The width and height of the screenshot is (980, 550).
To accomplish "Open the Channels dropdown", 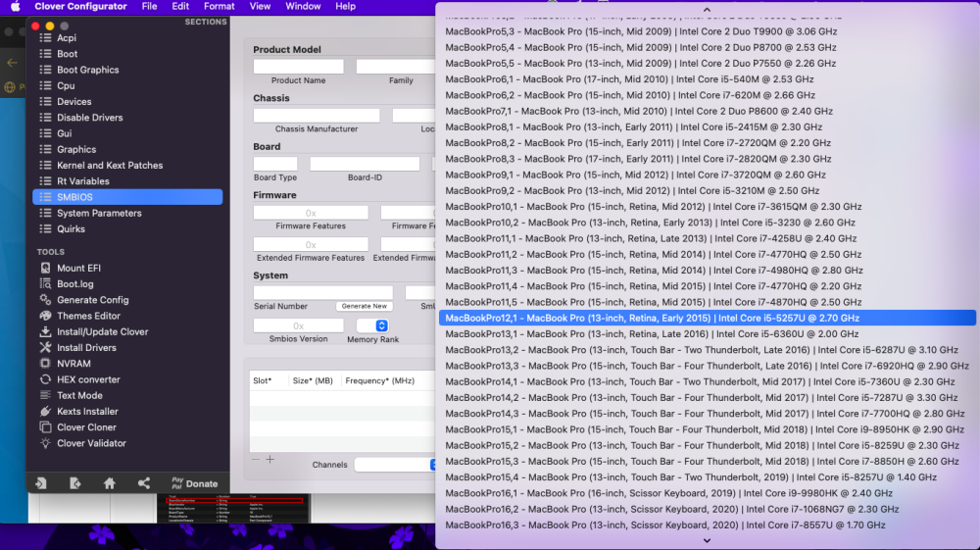I will tap(395, 465).
